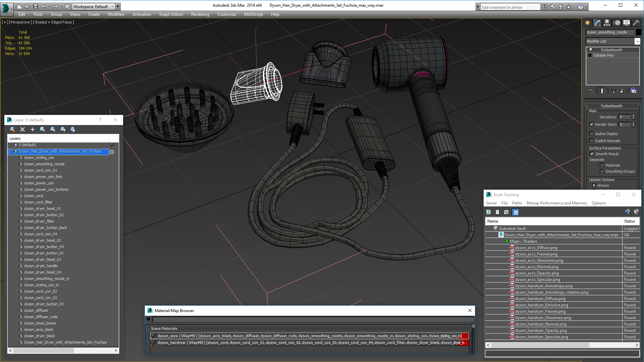This screenshot has height=362, width=644.
Task: Open the Modifiers menu
Action: pyautogui.click(x=116, y=14)
